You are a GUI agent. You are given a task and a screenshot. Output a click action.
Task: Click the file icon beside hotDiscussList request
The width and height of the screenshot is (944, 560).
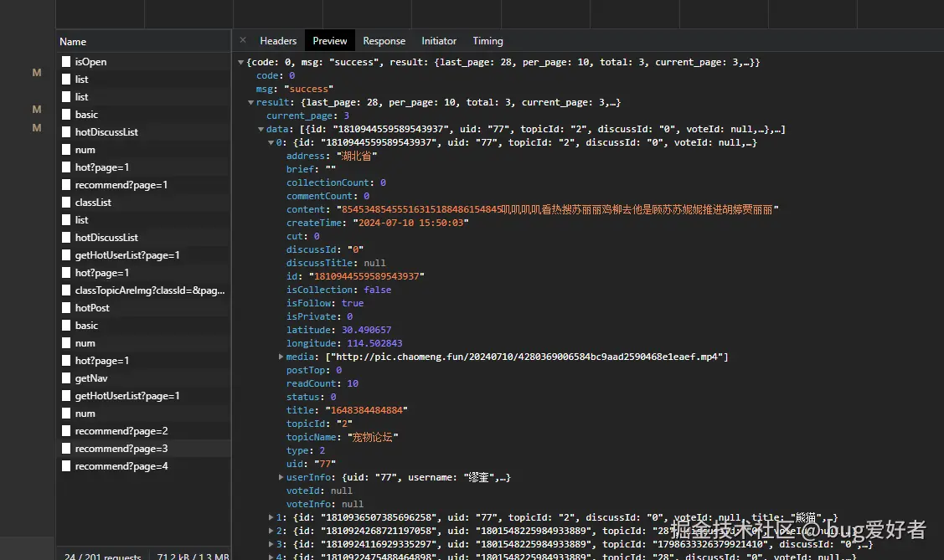66,132
